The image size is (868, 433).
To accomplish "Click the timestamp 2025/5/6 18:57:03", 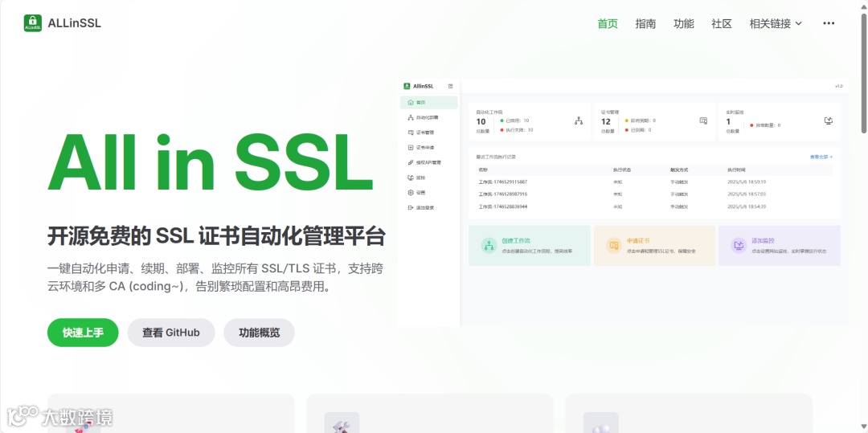I will (x=747, y=194).
